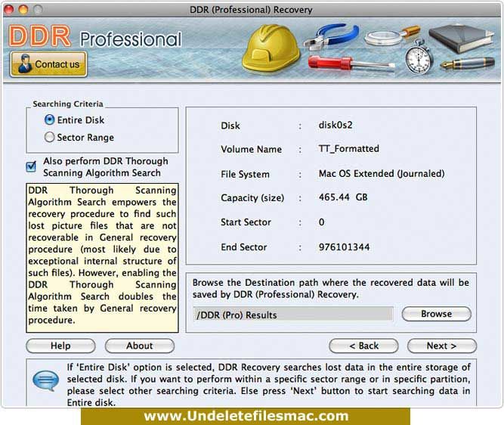The height and width of the screenshot is (425, 504).
Task: Click the blue-handled pliers icon
Action: (331, 37)
